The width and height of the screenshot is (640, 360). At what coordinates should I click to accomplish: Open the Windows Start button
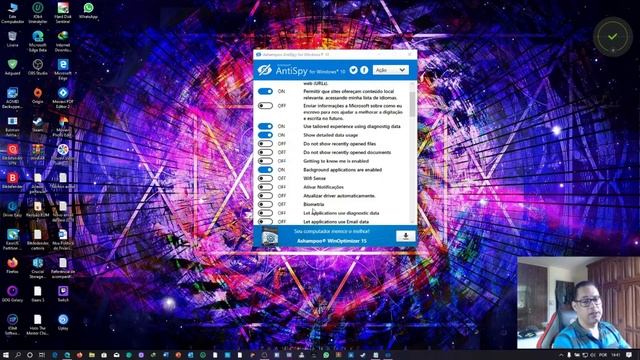pos(5,355)
